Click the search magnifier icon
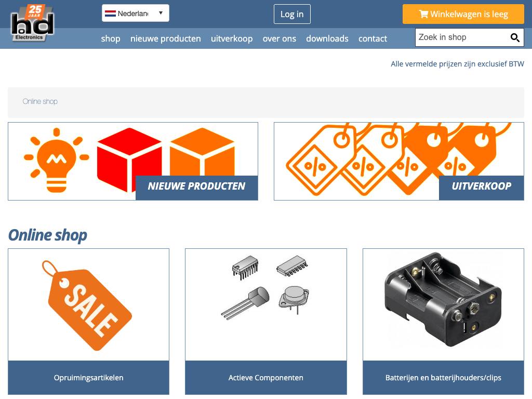 (515, 37)
